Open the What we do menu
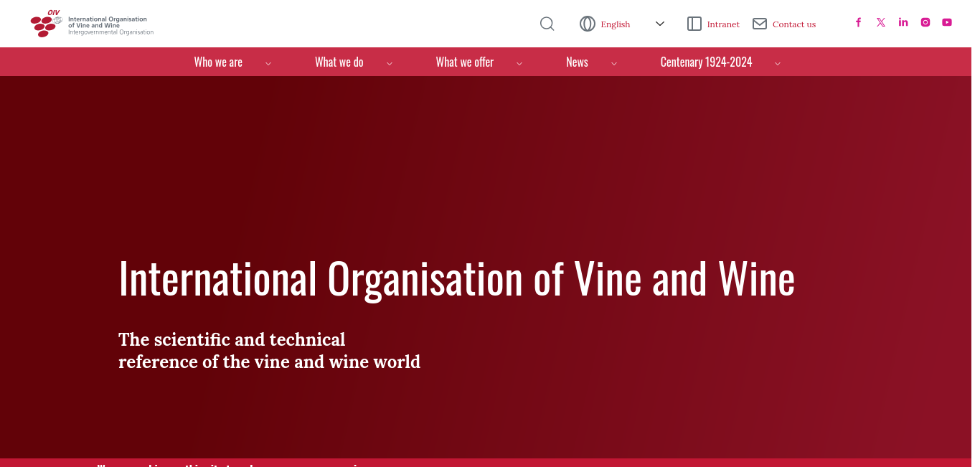 click(x=339, y=62)
